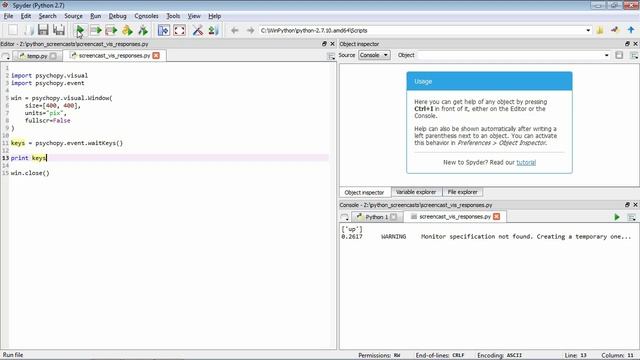Click the Re-run last script icon
Viewport: 640px width, 360px height.
click(143, 30)
